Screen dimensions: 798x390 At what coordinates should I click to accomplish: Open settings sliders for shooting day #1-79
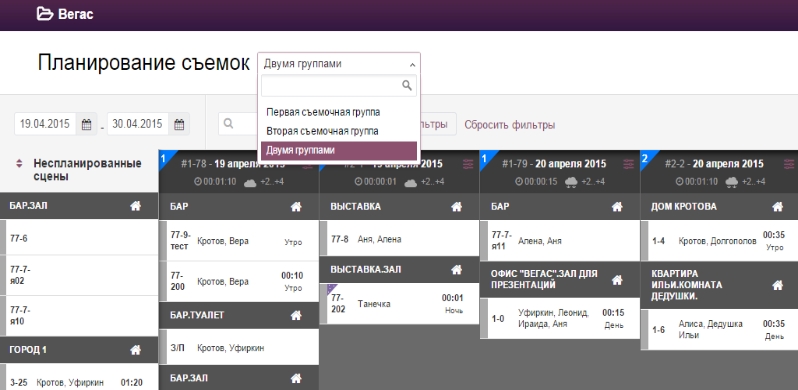coord(629,164)
